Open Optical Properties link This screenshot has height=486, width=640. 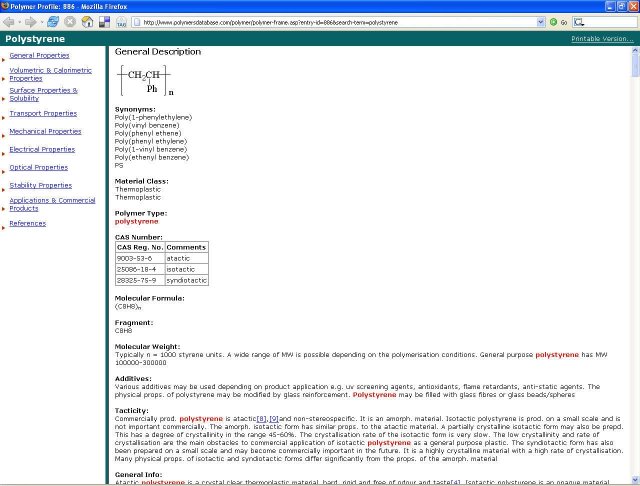pos(38,167)
